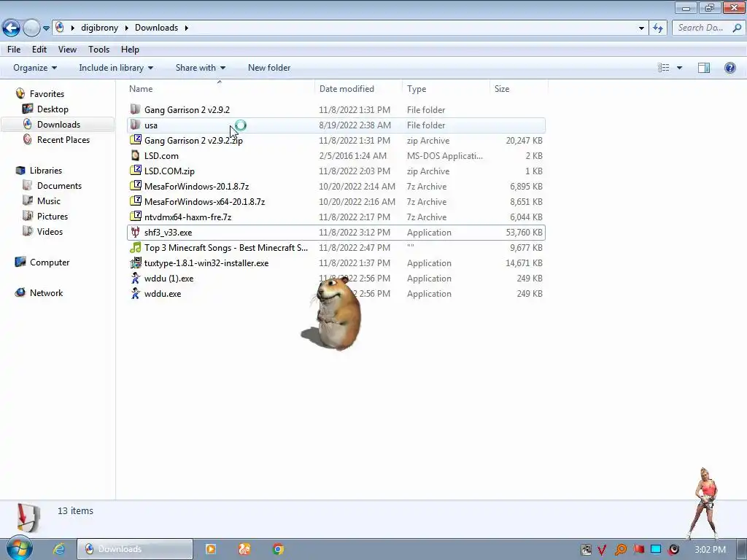Screen dimensions: 747x560
Task: Select the LSD.com file icon
Action: pyautogui.click(x=136, y=156)
